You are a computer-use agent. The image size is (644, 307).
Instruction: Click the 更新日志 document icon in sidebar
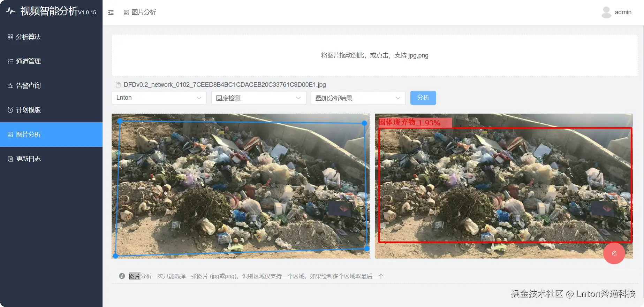click(x=10, y=159)
